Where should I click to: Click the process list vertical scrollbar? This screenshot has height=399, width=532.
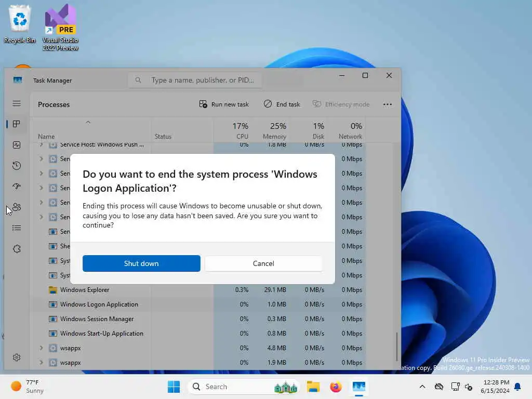pos(396,347)
